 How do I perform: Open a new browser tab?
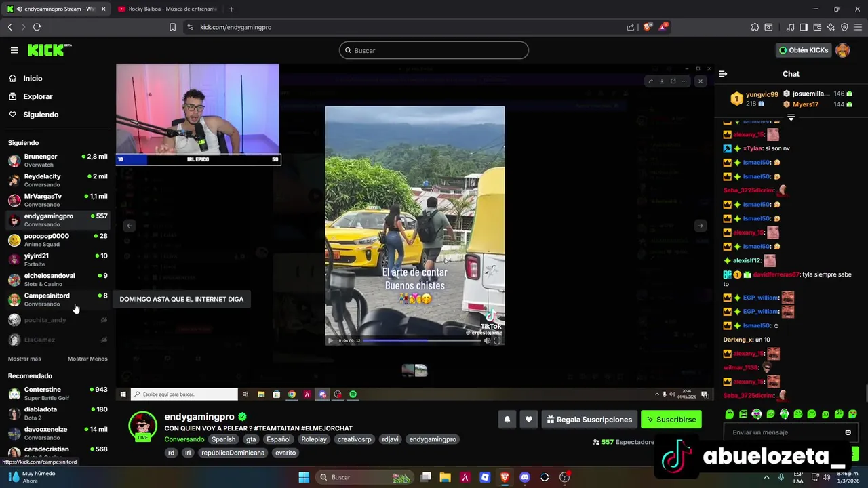pyautogui.click(x=231, y=9)
